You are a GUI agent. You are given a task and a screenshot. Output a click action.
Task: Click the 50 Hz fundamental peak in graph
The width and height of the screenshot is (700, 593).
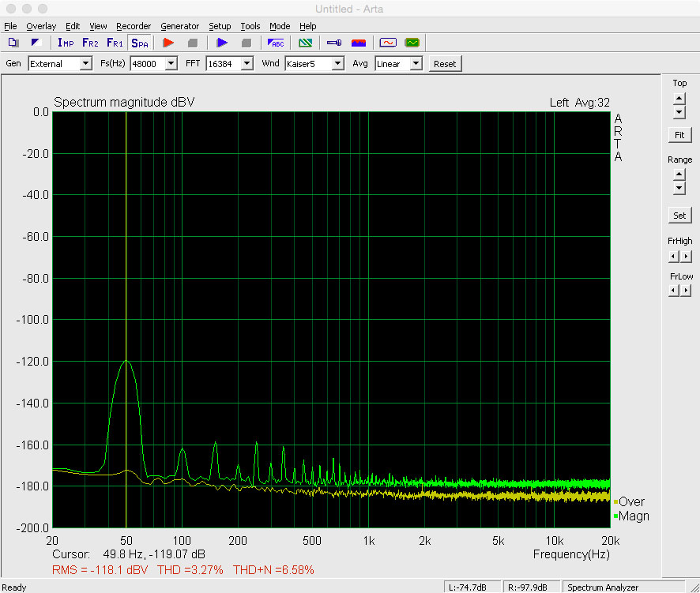coord(126,361)
